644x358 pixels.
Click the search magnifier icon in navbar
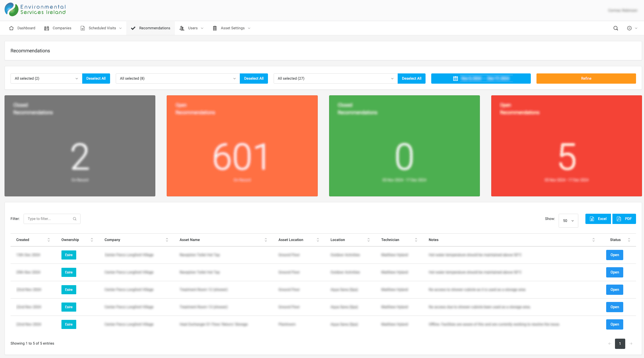[x=616, y=28]
